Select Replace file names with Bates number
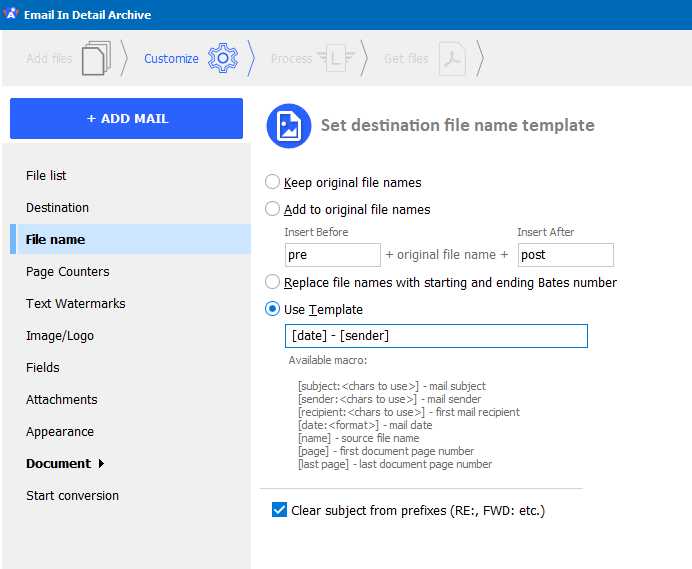 point(272,282)
